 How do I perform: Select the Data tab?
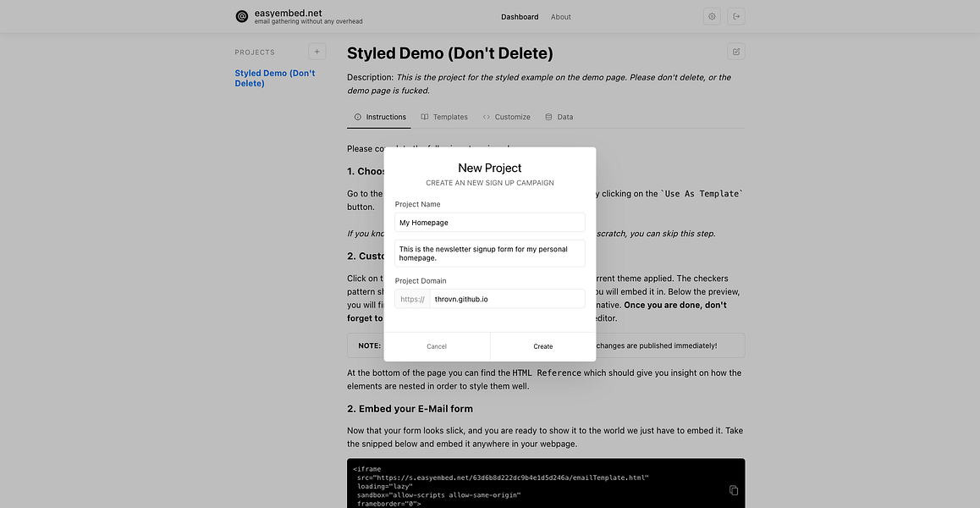[564, 117]
